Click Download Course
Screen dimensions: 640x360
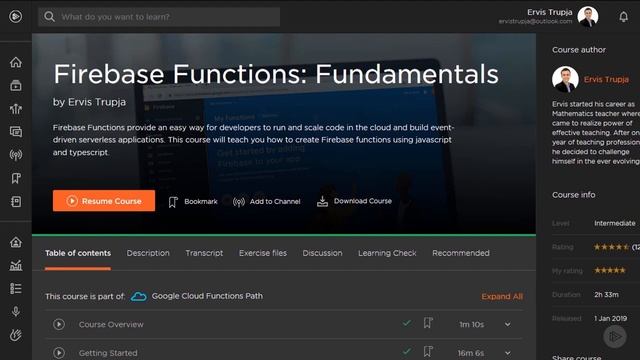tap(354, 201)
